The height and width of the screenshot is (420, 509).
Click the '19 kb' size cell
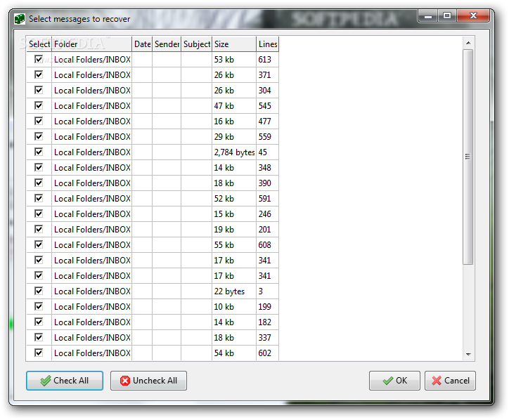(x=234, y=229)
